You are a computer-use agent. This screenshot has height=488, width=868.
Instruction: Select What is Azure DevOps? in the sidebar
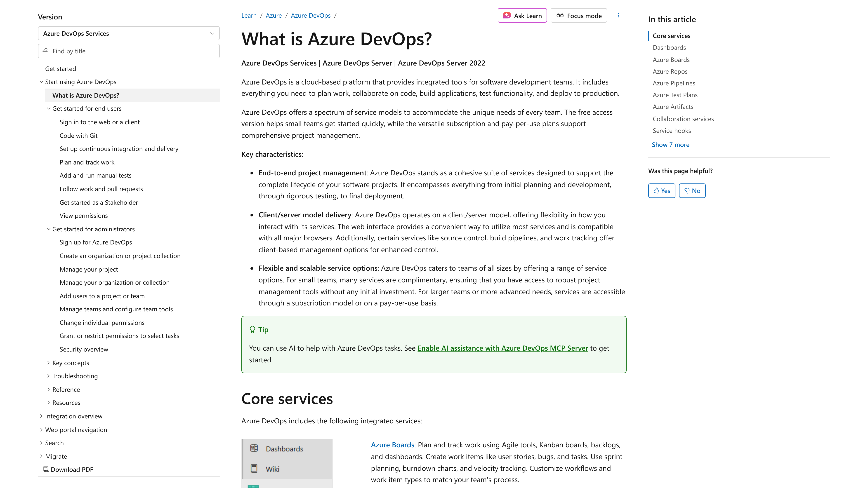pyautogui.click(x=86, y=95)
